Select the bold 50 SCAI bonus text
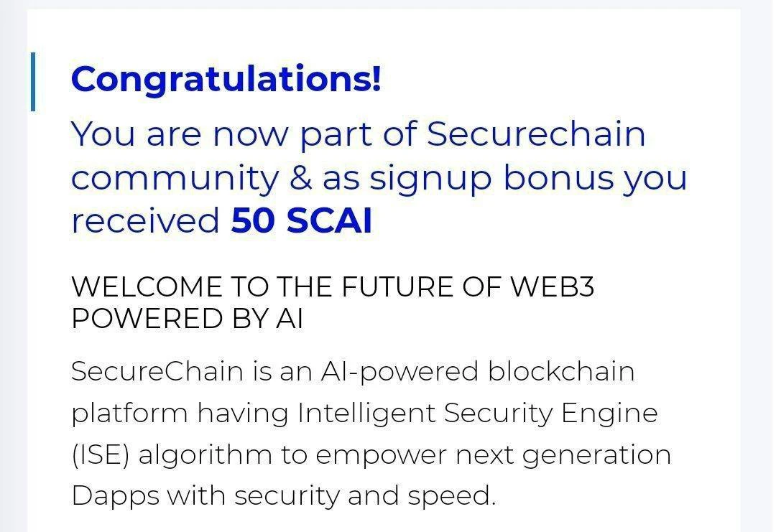 (x=301, y=220)
